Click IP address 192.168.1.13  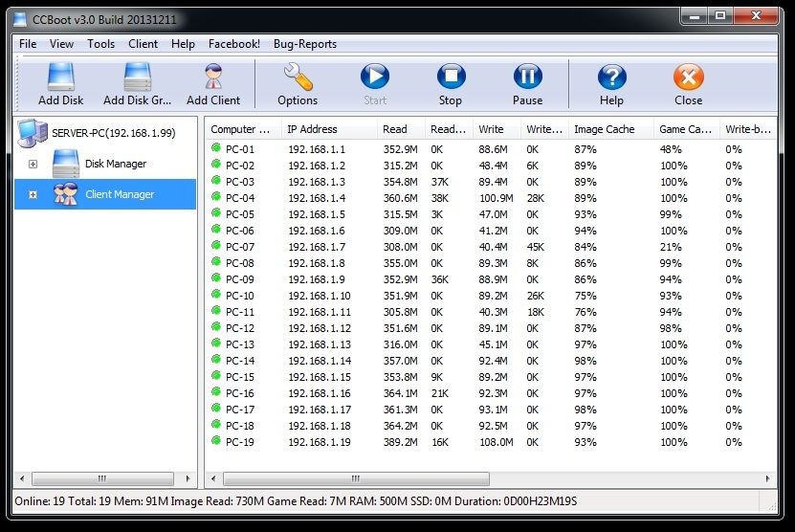320,344
